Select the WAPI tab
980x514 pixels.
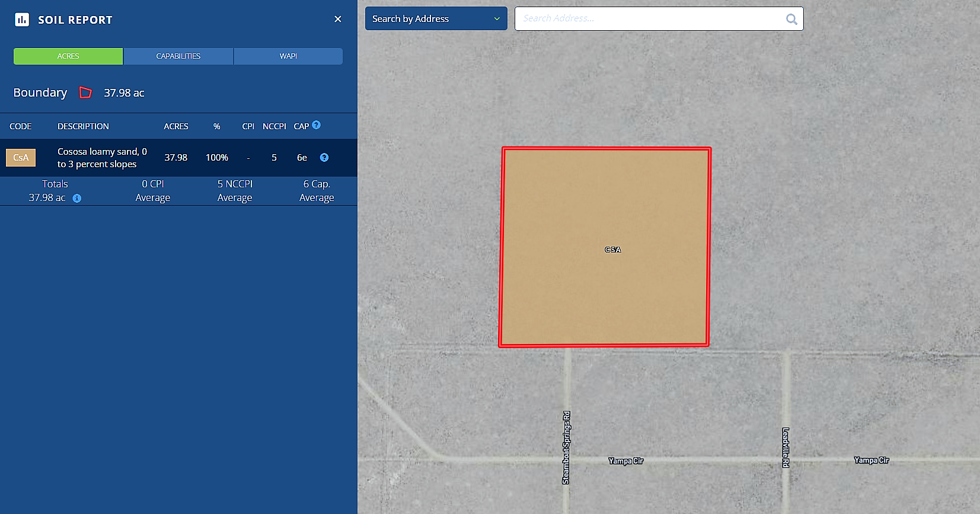[288, 56]
